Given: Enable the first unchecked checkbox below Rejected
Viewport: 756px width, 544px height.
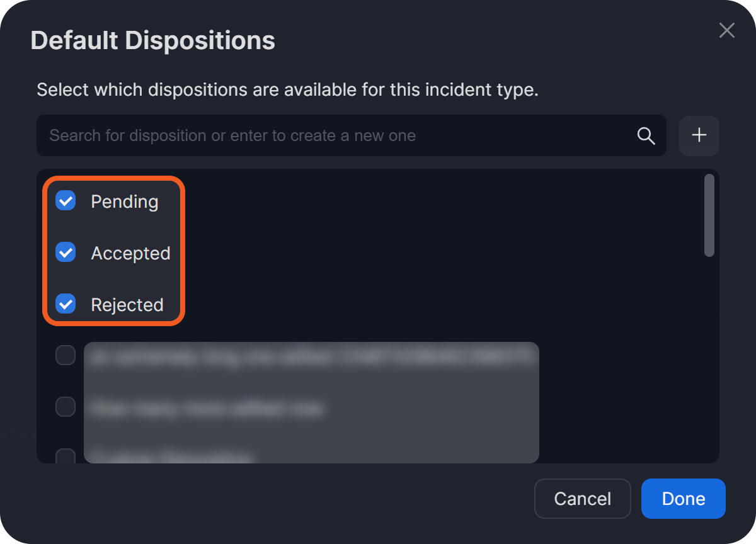Looking at the screenshot, I should click(x=66, y=355).
